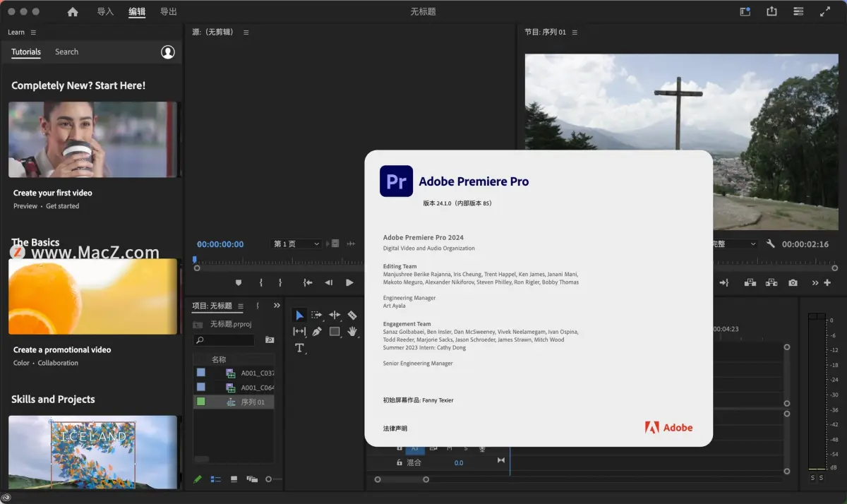The height and width of the screenshot is (504, 847).
Task: Go to Out point in Program monitor
Action: [724, 282]
